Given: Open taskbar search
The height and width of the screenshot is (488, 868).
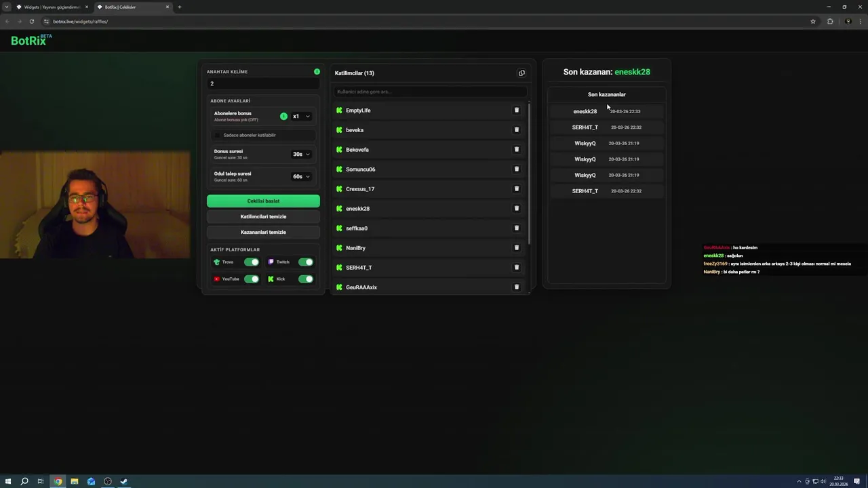Looking at the screenshot, I should pyautogui.click(x=24, y=481).
